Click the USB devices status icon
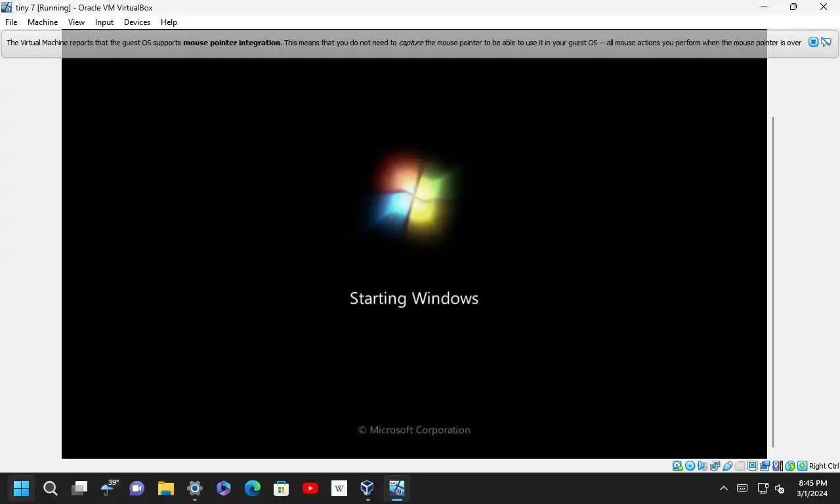840x504 pixels. [728, 466]
